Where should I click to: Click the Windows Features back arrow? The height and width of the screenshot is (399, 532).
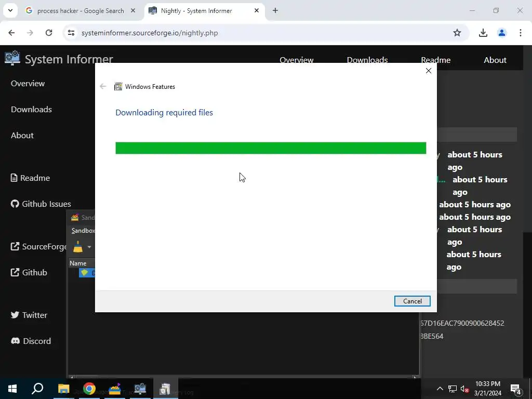(x=103, y=87)
